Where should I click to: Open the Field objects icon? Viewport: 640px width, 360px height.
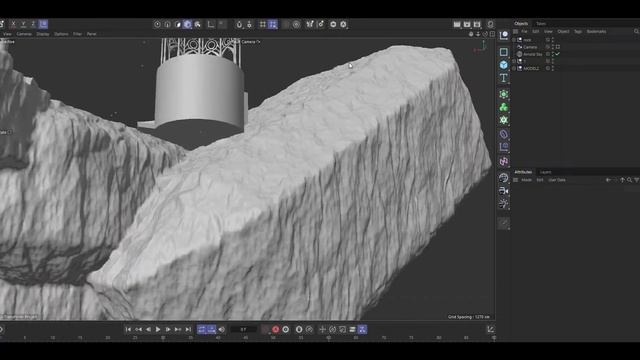pyautogui.click(x=504, y=147)
